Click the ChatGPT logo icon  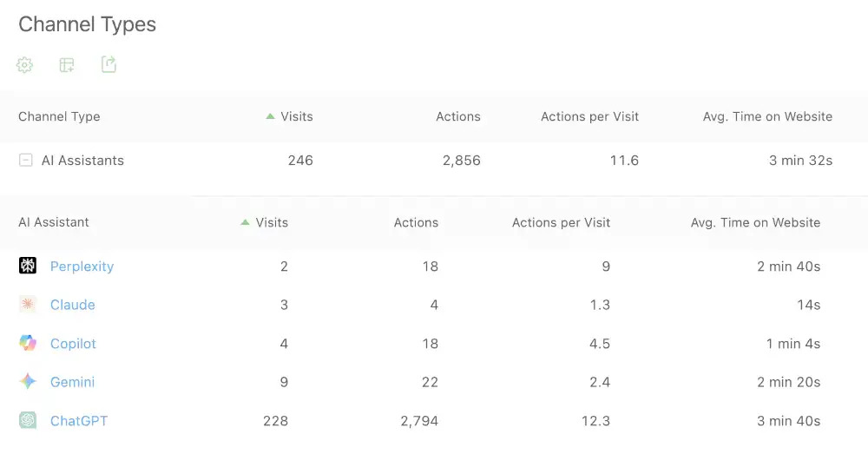pyautogui.click(x=28, y=420)
